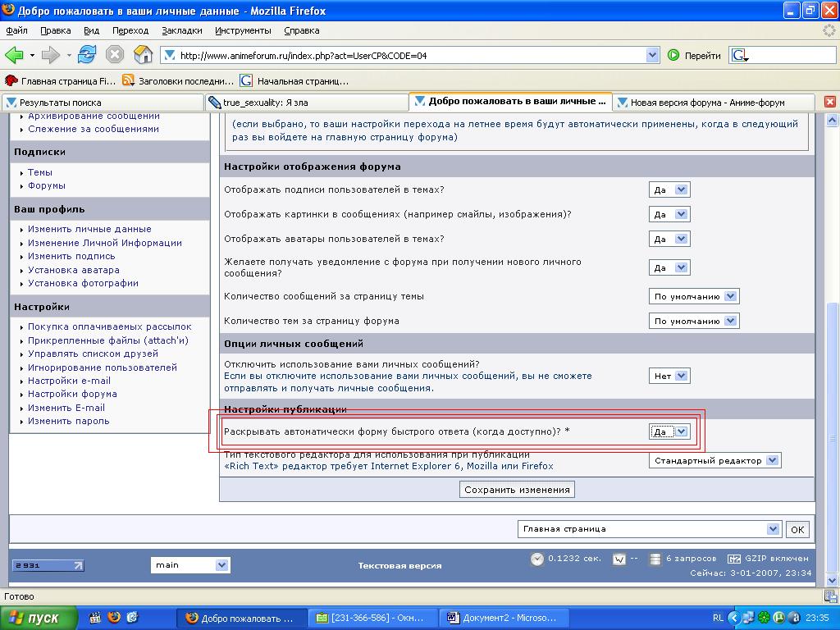840x630 pixels.
Task: Open the disable personal messages dropdown
Action: click(x=669, y=376)
